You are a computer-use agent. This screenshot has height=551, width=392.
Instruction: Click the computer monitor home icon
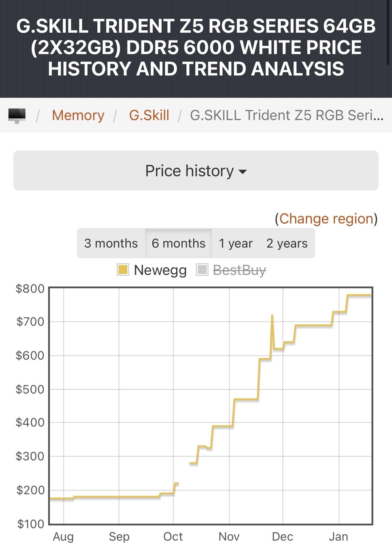tap(17, 115)
